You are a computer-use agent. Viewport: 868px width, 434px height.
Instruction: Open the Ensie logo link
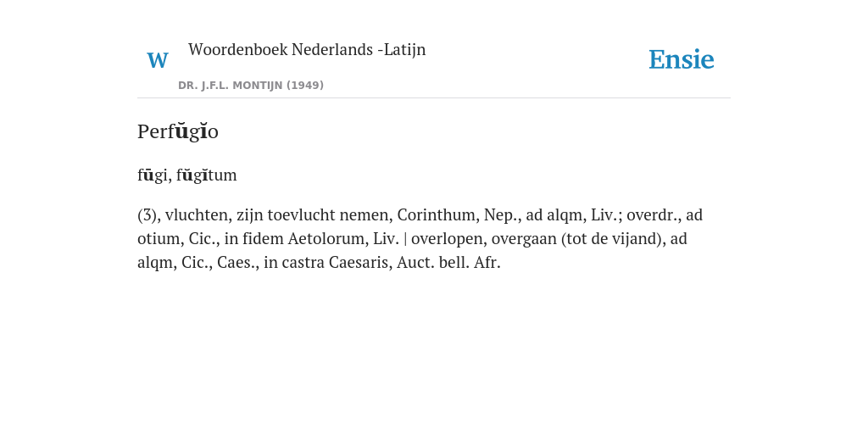682,59
